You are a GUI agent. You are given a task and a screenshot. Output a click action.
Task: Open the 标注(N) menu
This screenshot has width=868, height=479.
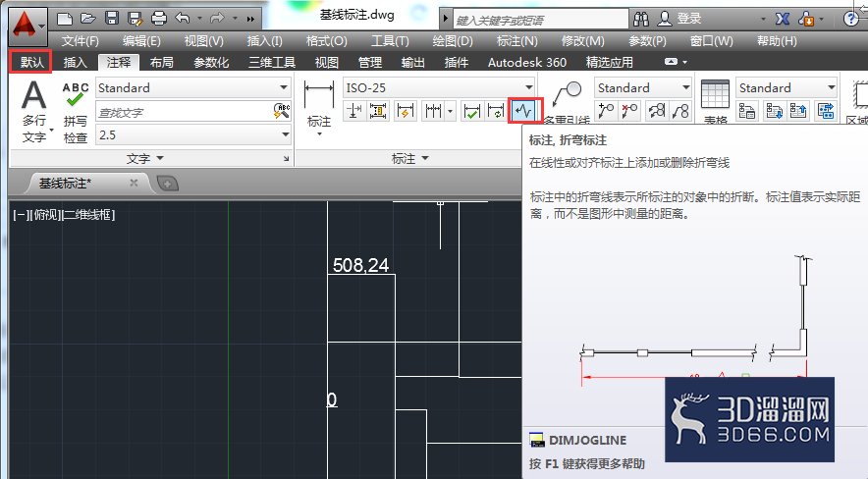pos(517,41)
